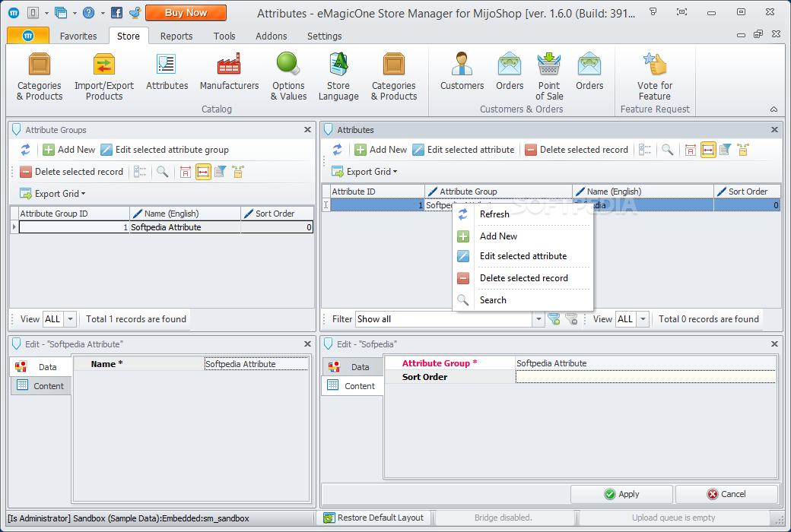Open the Attributes ribbon icon

point(167,71)
